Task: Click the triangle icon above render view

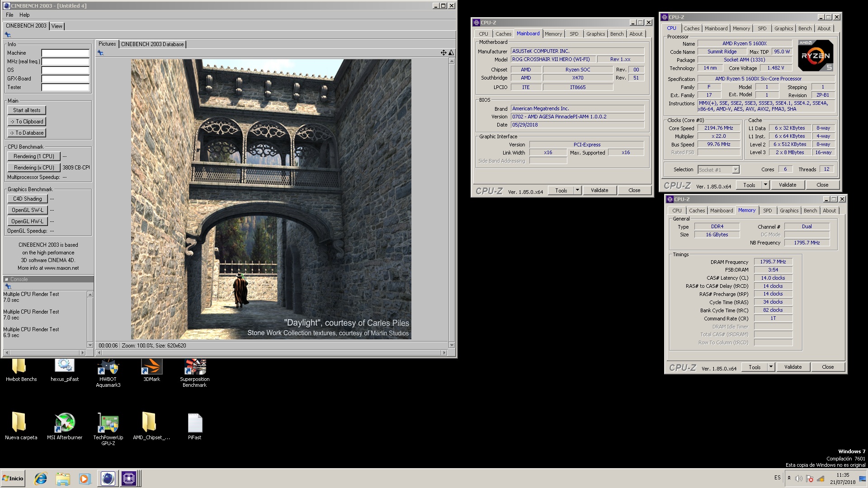Action: (x=451, y=53)
